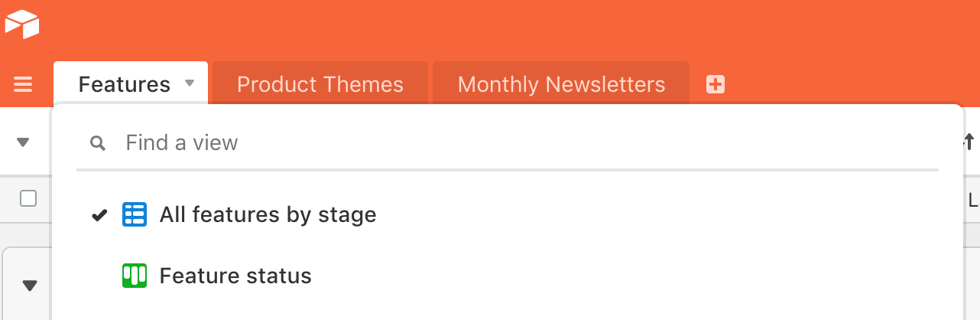Collapse the group using the bottom-left triangle

[x=30, y=286]
